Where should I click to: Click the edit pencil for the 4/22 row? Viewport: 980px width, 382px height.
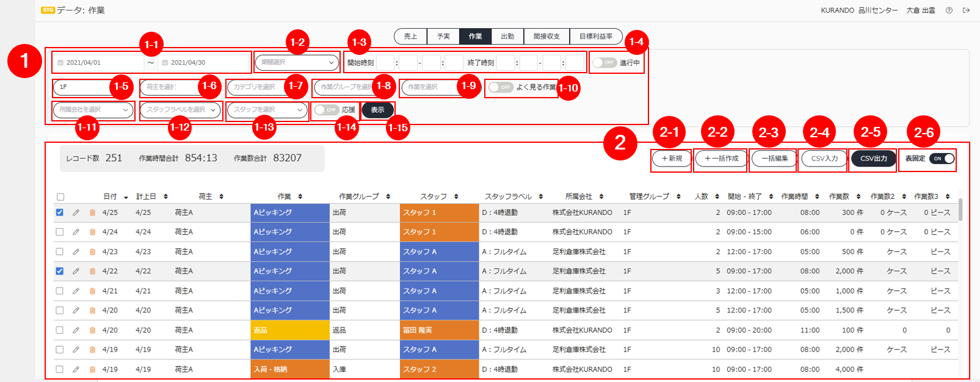pyautogui.click(x=76, y=272)
